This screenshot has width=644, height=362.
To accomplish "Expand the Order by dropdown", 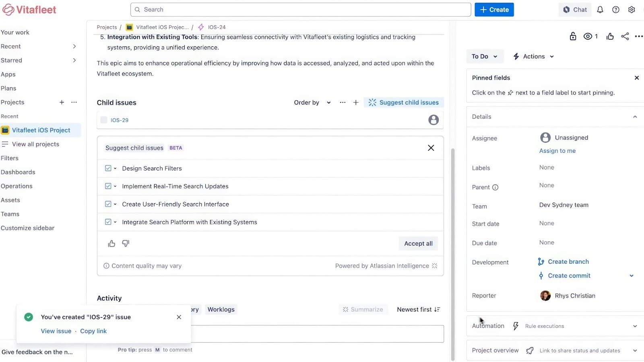I will 312,103.
